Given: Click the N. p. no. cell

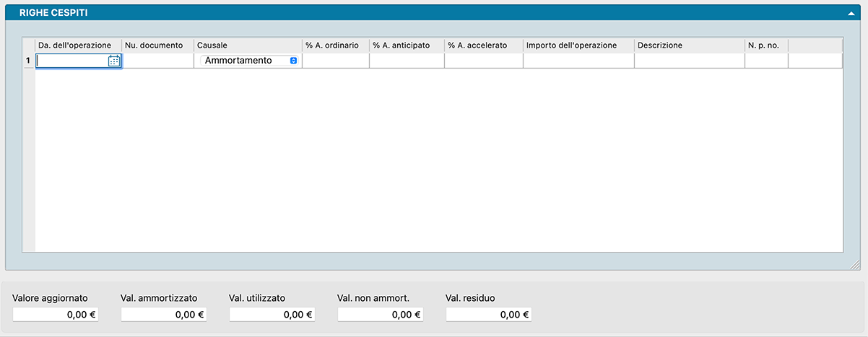Looking at the screenshot, I should pyautogui.click(x=765, y=61).
